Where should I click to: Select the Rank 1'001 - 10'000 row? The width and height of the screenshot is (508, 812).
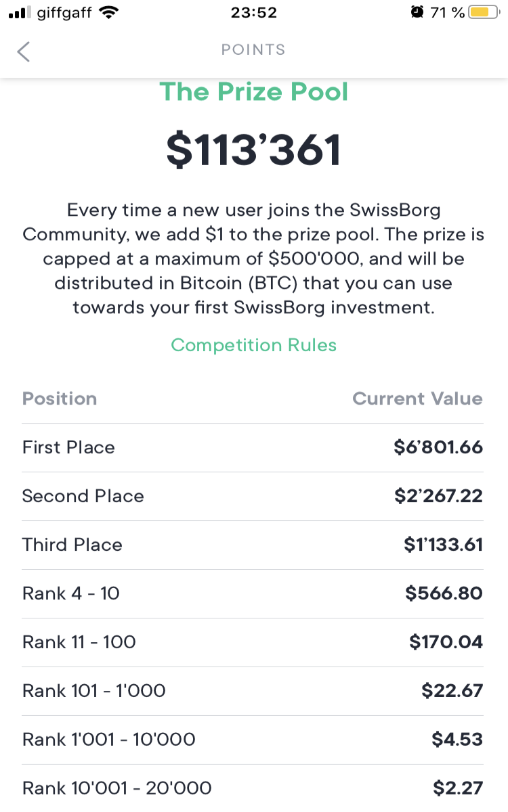point(254,740)
